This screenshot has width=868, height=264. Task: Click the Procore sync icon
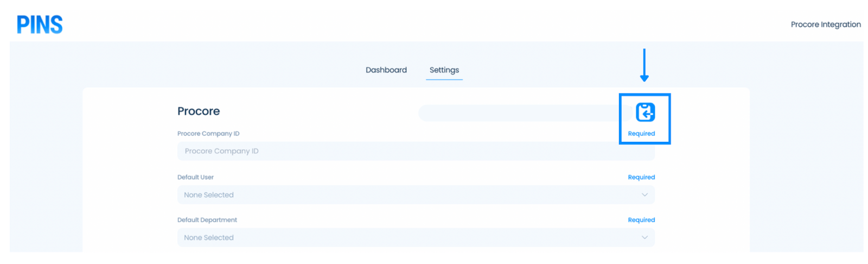645,112
